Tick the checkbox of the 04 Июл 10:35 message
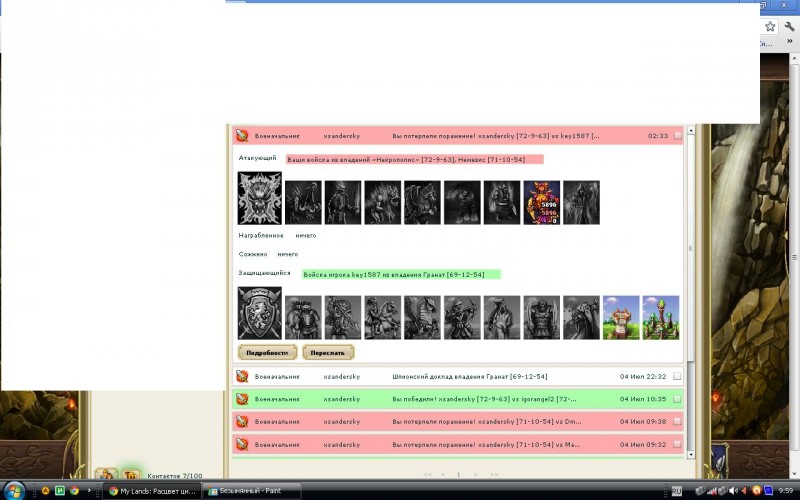 pos(677,399)
